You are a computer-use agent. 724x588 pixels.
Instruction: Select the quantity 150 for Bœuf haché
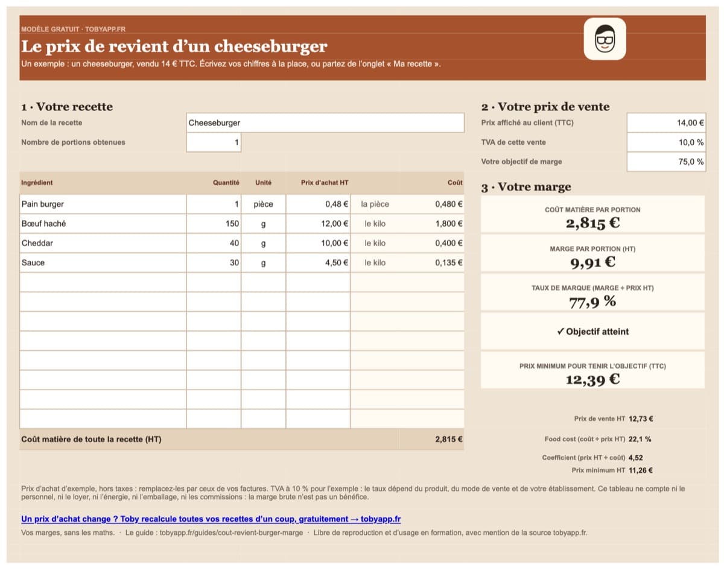click(214, 224)
